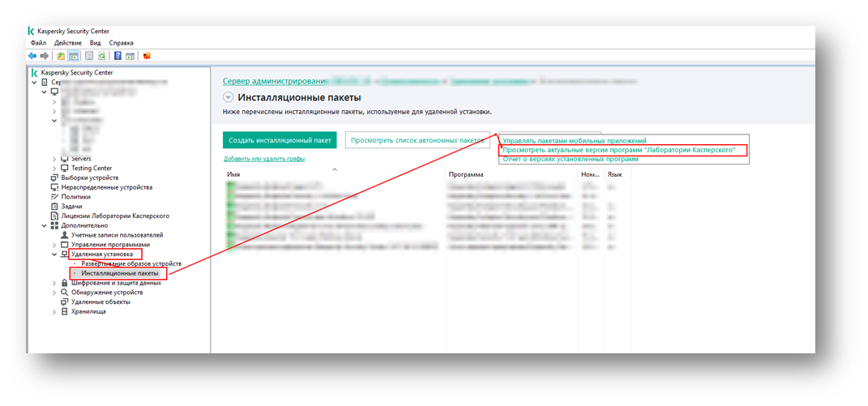
Task: Click the Kaspersky logo in title bar
Action: point(32,32)
